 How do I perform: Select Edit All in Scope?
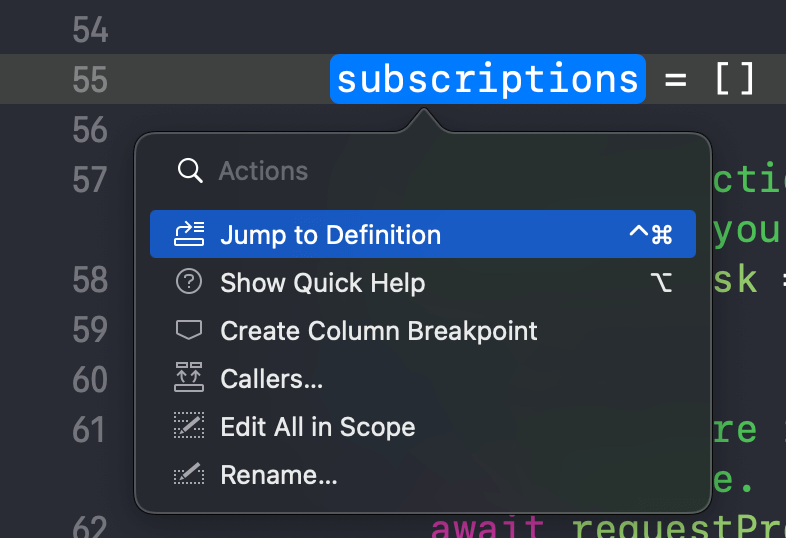point(423,427)
